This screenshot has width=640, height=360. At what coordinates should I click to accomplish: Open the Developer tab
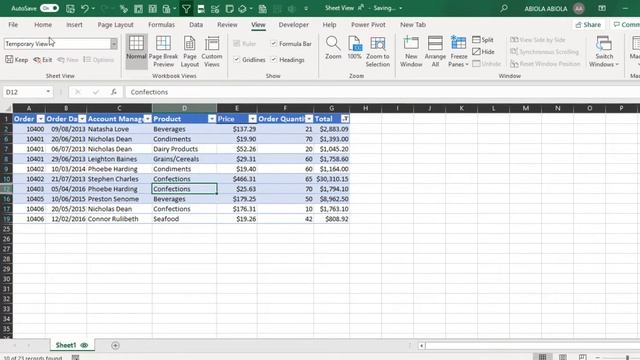pyautogui.click(x=293, y=24)
